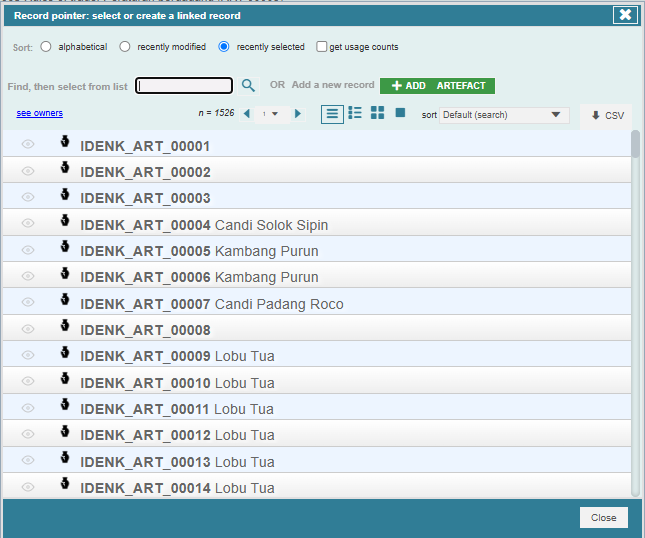Click artefact icon of IDENK_ART_00007
Image resolution: width=645 pixels, height=538 pixels.
(x=65, y=299)
